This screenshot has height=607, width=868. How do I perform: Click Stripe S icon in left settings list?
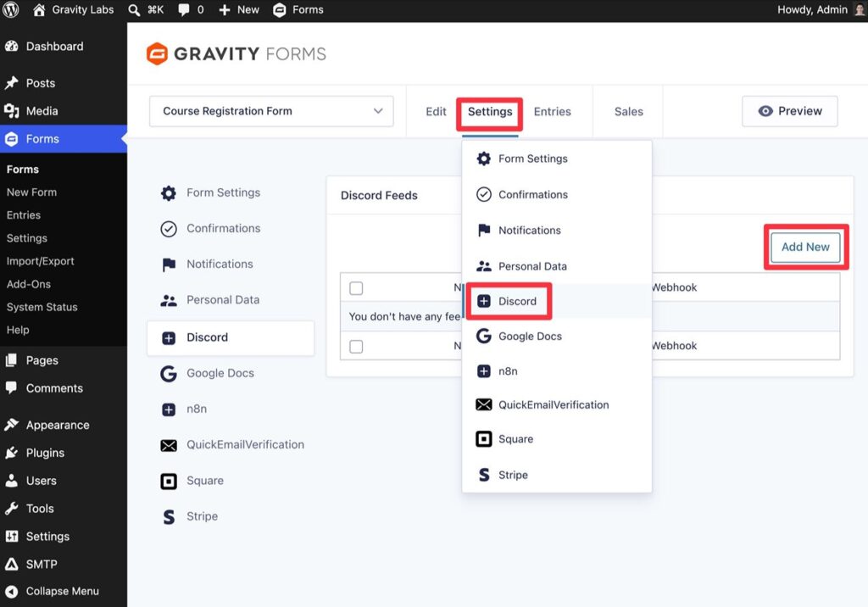click(169, 517)
